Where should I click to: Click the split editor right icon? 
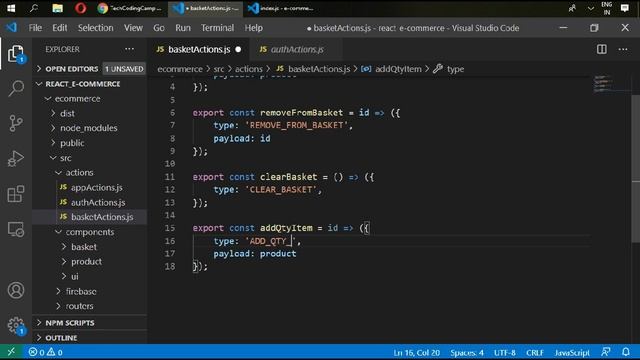(x=602, y=49)
